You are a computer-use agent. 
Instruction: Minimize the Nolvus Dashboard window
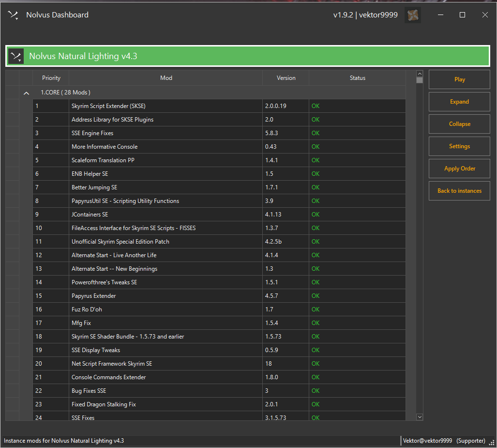tap(440, 15)
